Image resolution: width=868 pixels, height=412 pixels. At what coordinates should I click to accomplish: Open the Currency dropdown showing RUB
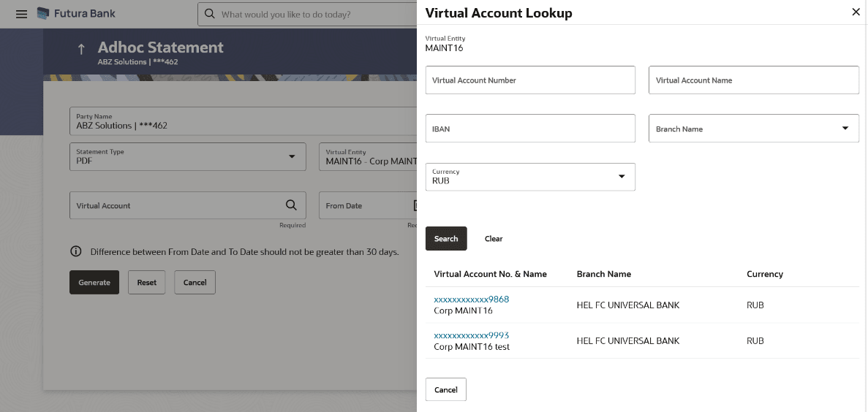point(622,177)
